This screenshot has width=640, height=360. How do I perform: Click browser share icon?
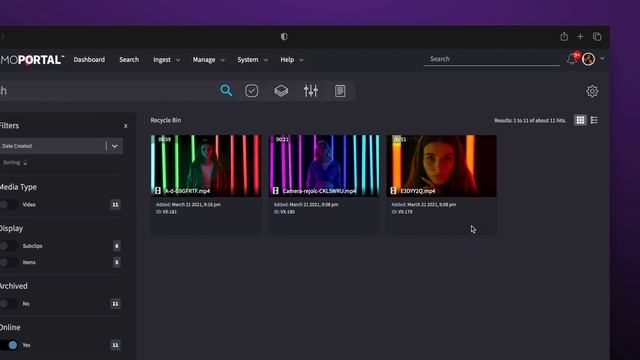tap(564, 37)
